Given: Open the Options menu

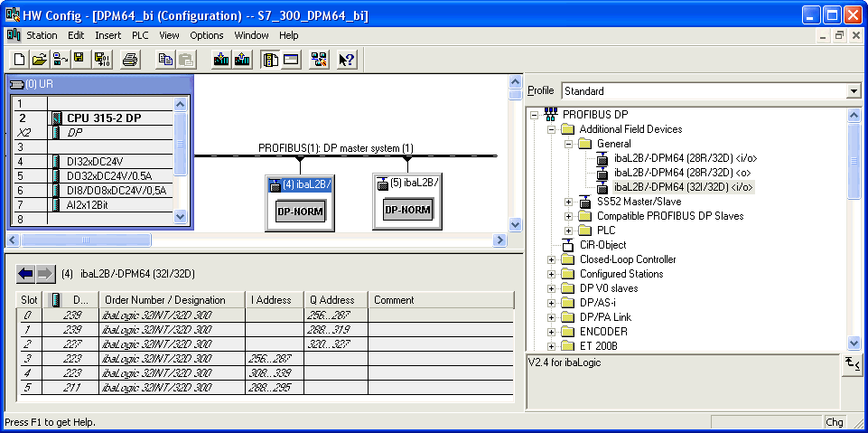Looking at the screenshot, I should (206, 35).
